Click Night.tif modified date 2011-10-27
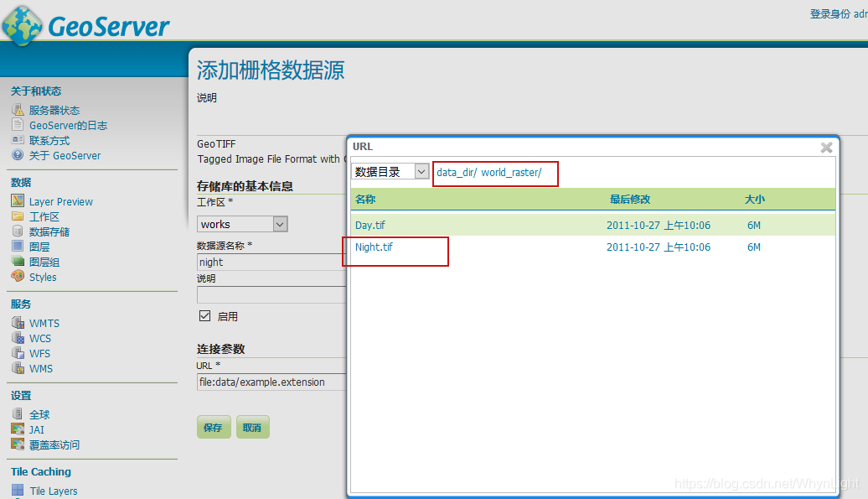Image resolution: width=868 pixels, height=499 pixels. 659,247
